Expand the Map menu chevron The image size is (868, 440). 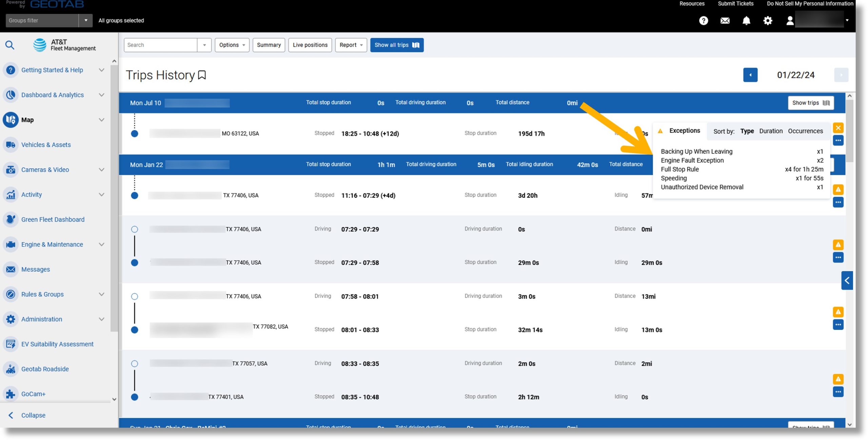(101, 120)
